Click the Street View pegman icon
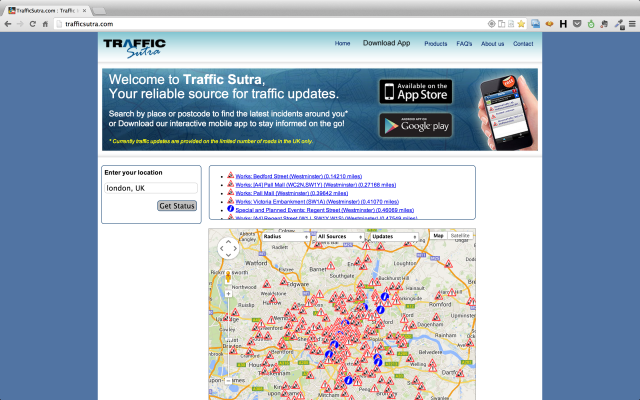 tap(228, 277)
